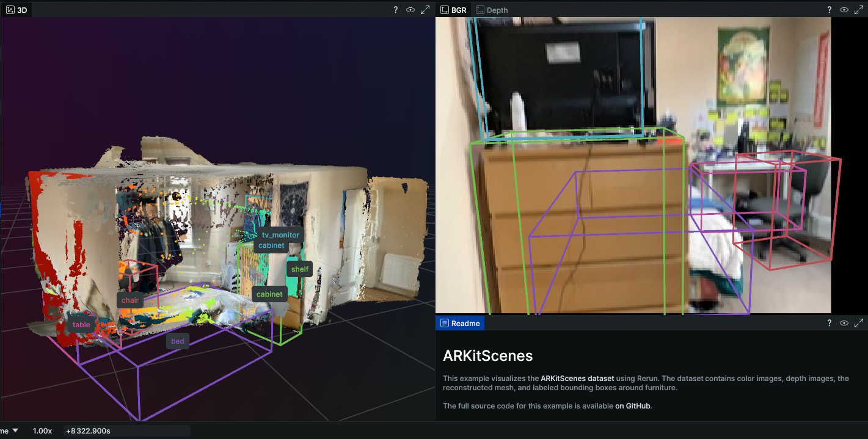Maximize the 3D view panel
868x439 pixels.
(425, 10)
